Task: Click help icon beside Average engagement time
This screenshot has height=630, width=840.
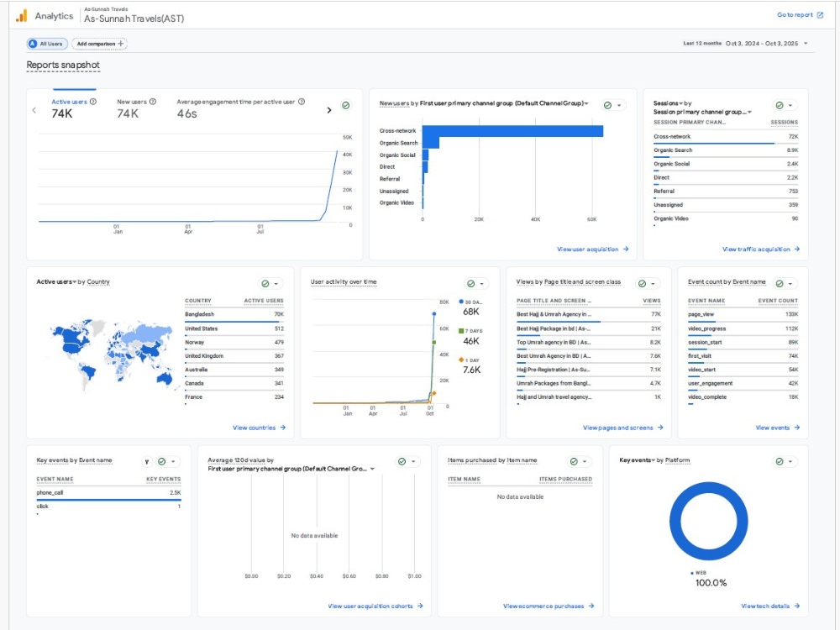Action: [302, 102]
